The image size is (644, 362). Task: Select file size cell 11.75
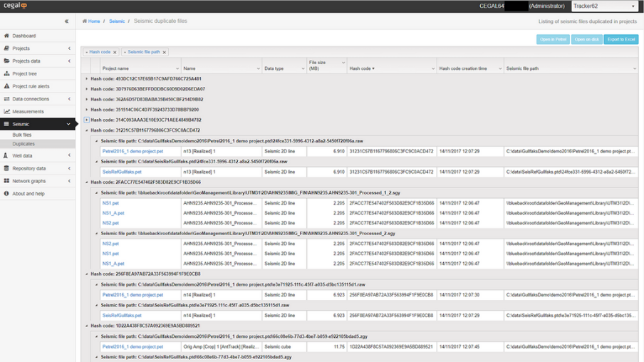326,347
